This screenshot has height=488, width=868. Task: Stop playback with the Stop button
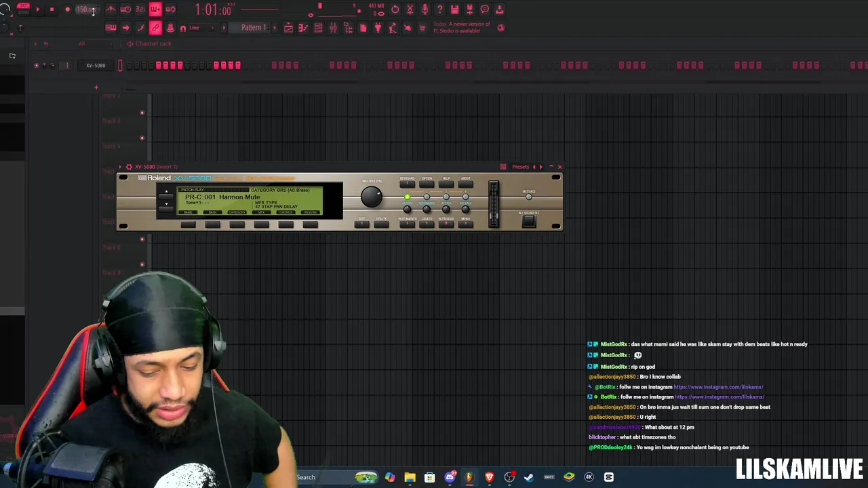pos(52,9)
